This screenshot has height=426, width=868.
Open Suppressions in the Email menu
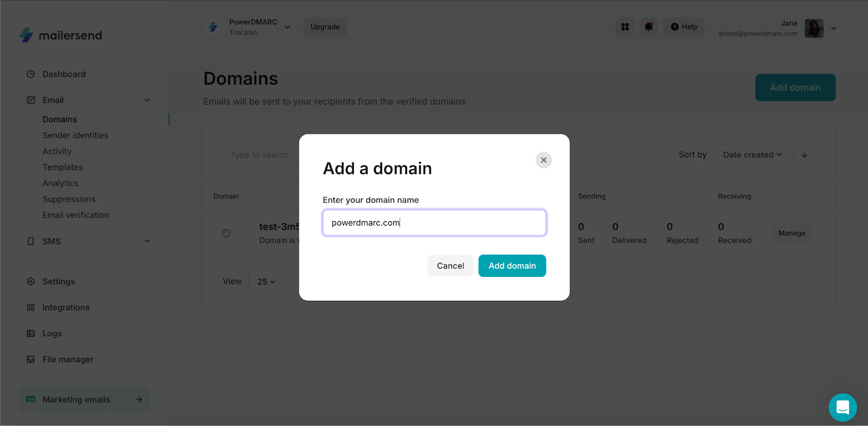[69, 199]
